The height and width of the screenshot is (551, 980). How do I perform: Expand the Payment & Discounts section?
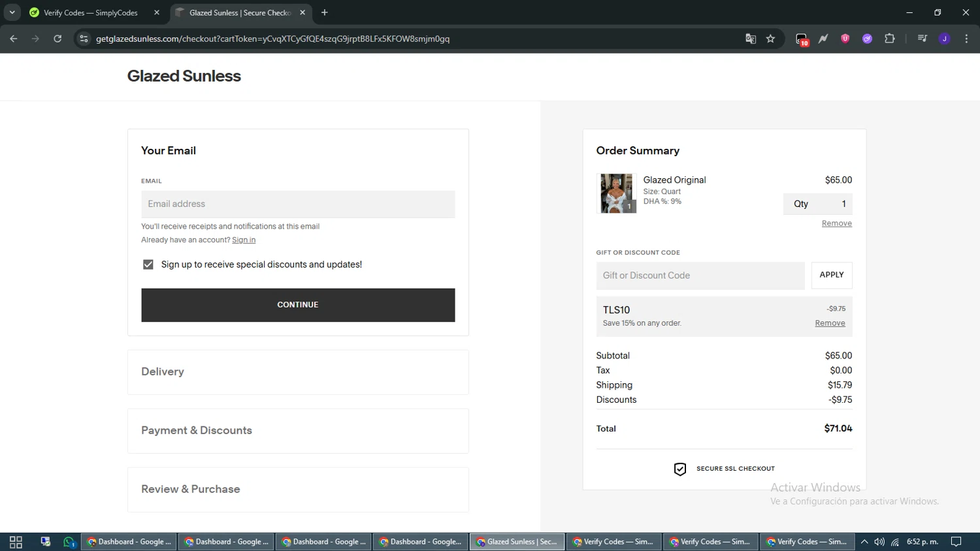pos(298,431)
